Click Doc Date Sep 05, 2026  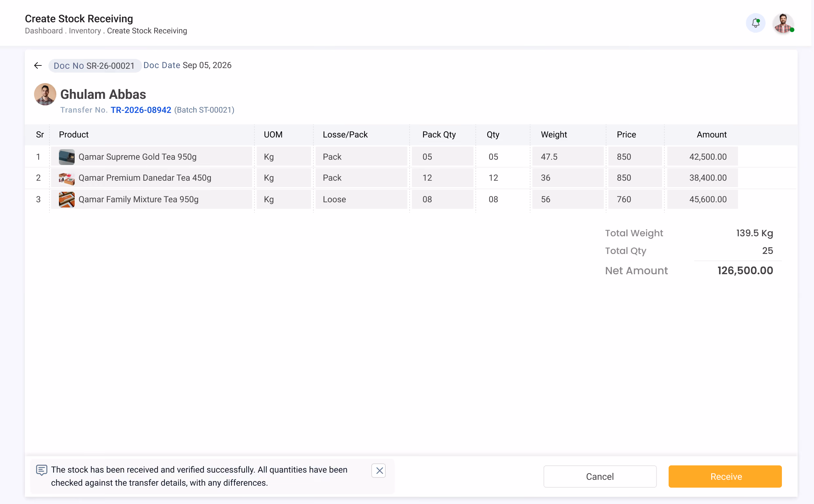187,65
